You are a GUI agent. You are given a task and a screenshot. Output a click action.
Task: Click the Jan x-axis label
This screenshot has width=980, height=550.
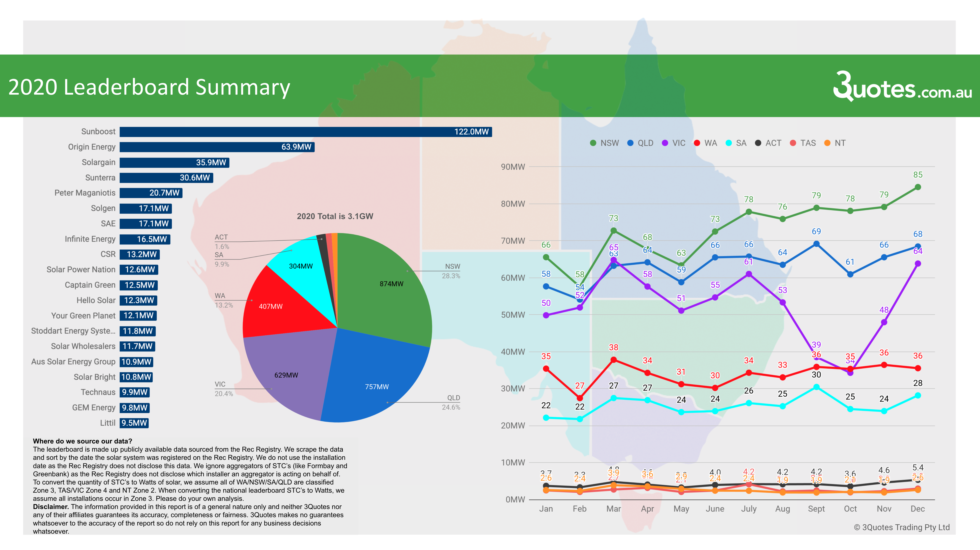(x=546, y=509)
